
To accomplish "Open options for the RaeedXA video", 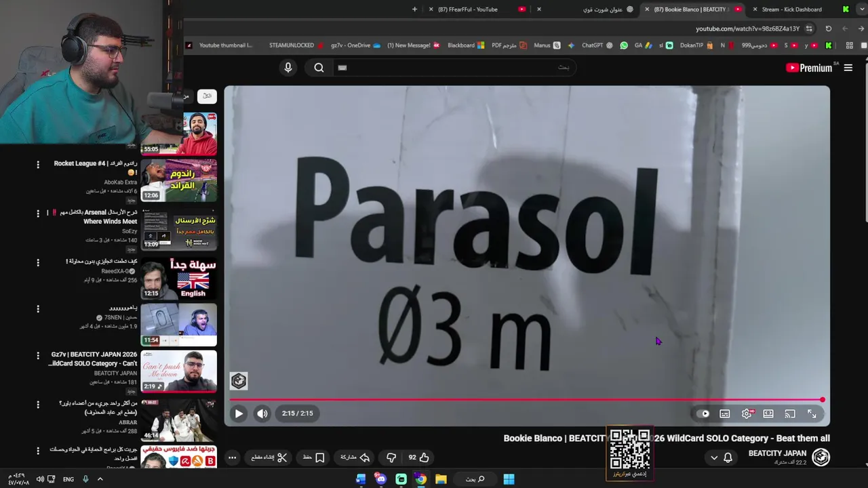I will (x=38, y=262).
